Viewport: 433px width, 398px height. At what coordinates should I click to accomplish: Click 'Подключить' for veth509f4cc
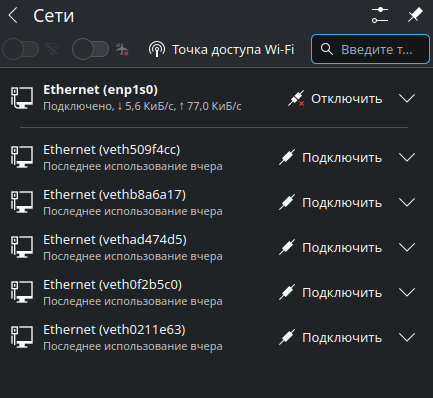pyautogui.click(x=342, y=158)
